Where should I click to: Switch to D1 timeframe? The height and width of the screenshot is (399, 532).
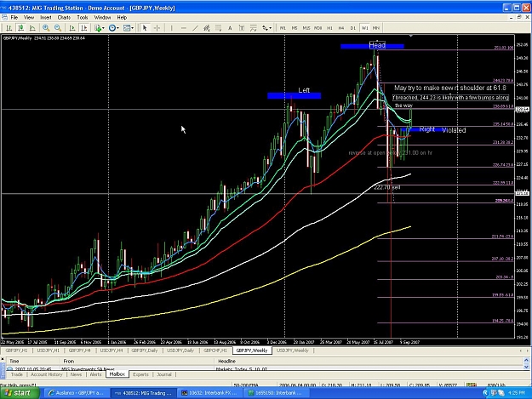(353, 28)
